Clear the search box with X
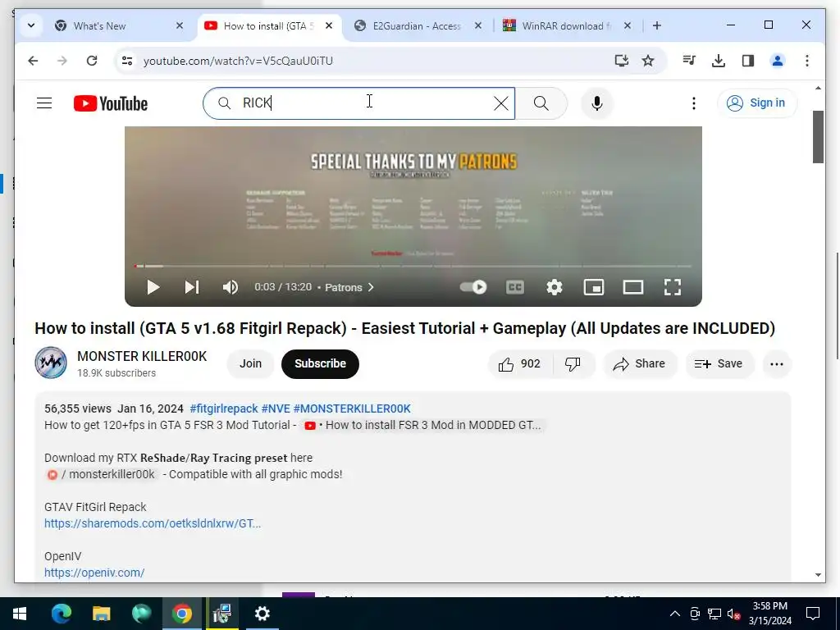 (x=501, y=103)
